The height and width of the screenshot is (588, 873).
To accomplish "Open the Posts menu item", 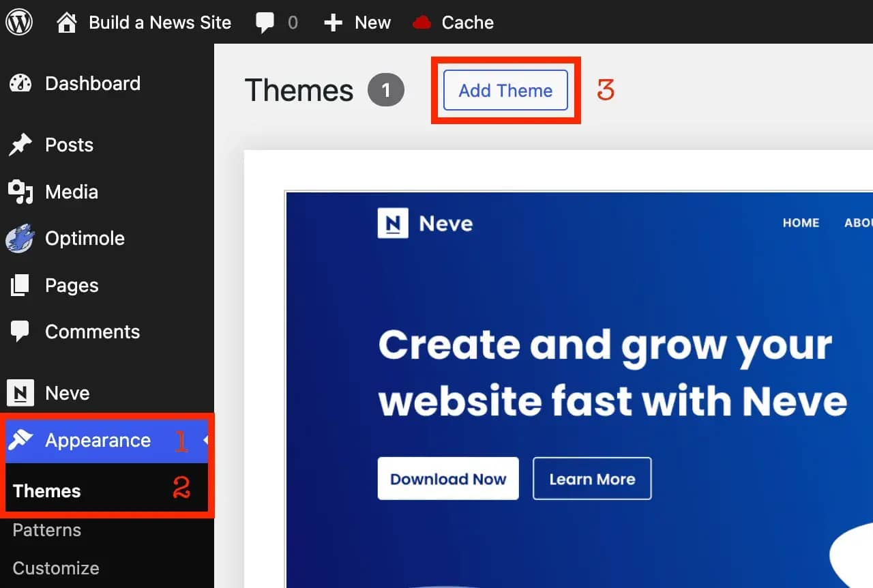I will [x=69, y=145].
